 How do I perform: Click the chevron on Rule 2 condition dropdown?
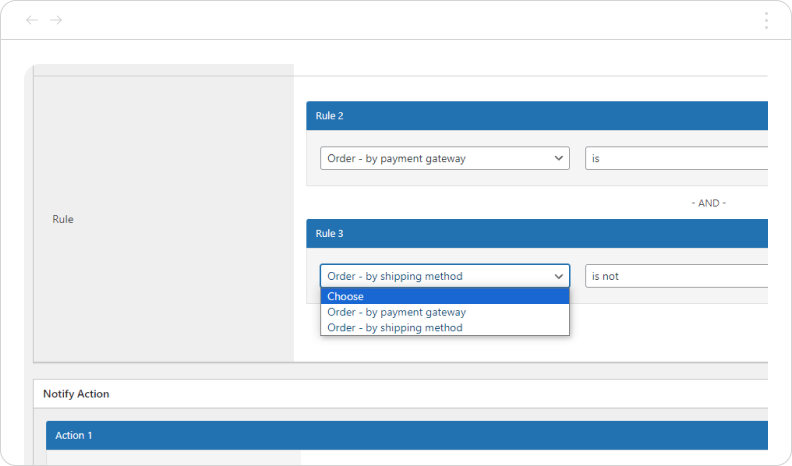click(x=558, y=158)
